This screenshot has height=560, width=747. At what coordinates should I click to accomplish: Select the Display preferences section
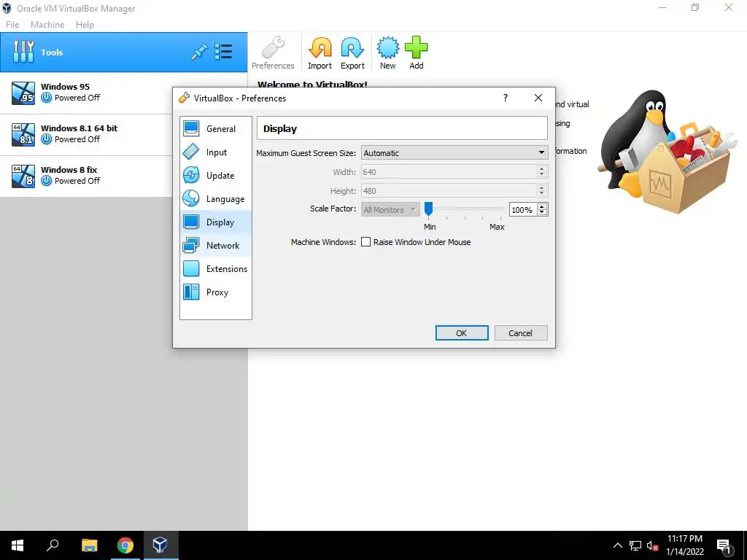click(x=215, y=222)
